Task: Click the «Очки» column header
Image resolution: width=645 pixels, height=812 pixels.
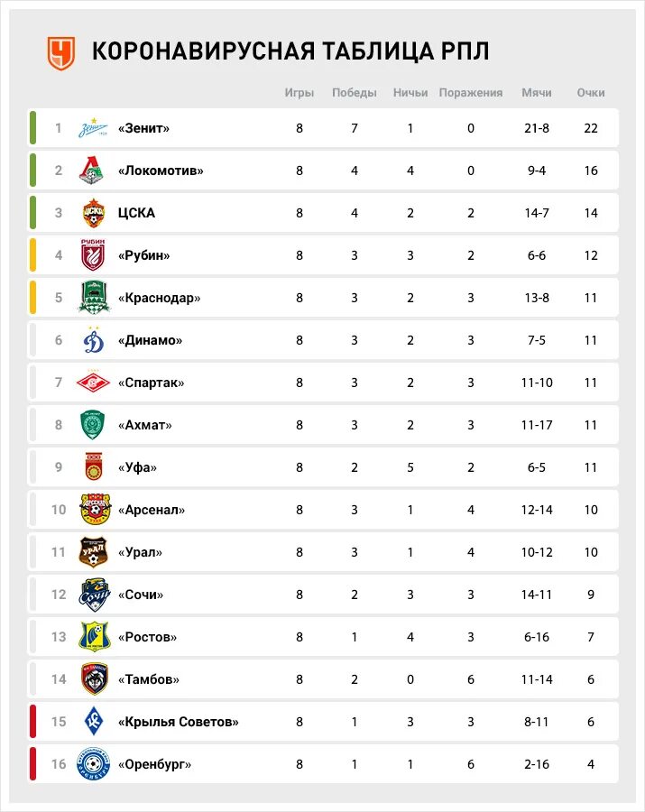Action: (591, 93)
